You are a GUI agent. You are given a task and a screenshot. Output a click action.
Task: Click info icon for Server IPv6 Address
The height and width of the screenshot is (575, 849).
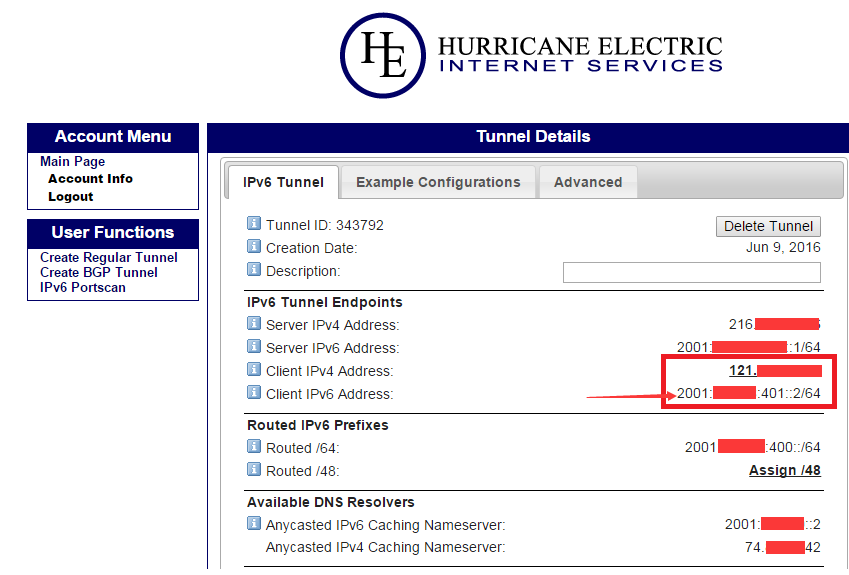click(254, 347)
